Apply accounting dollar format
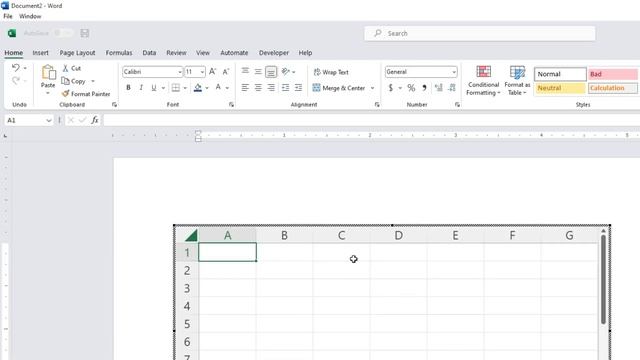This screenshot has width=640, height=360. [x=391, y=87]
